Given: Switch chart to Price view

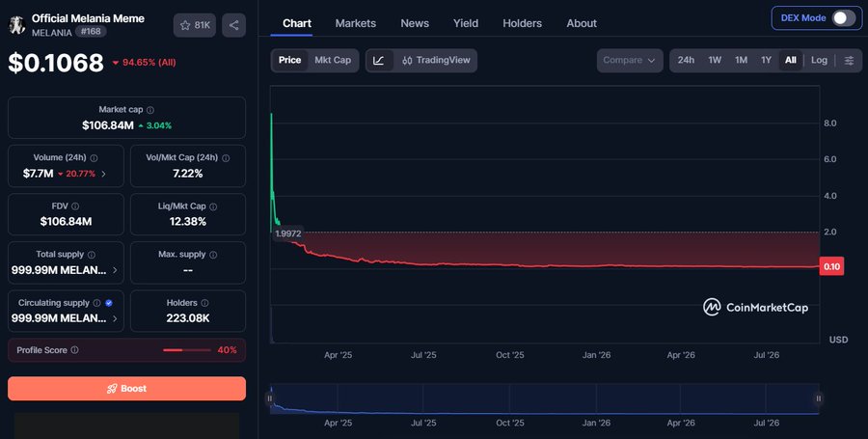Looking at the screenshot, I should (x=289, y=61).
